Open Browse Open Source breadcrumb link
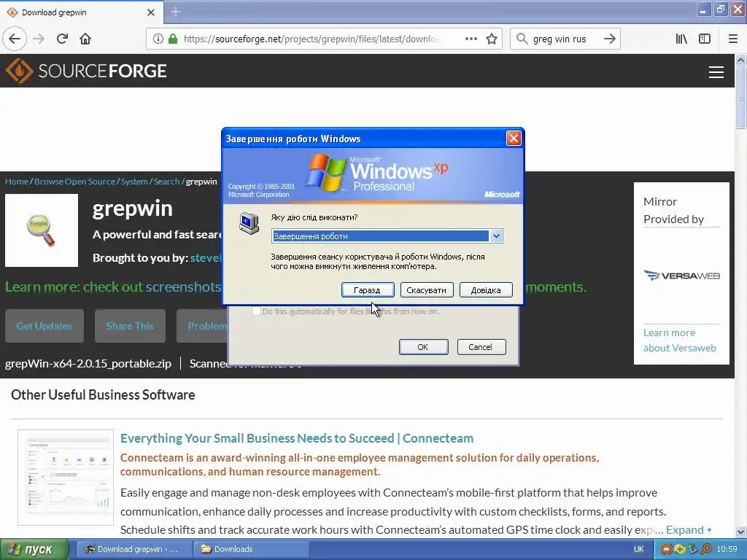This screenshot has width=747, height=560. click(75, 182)
